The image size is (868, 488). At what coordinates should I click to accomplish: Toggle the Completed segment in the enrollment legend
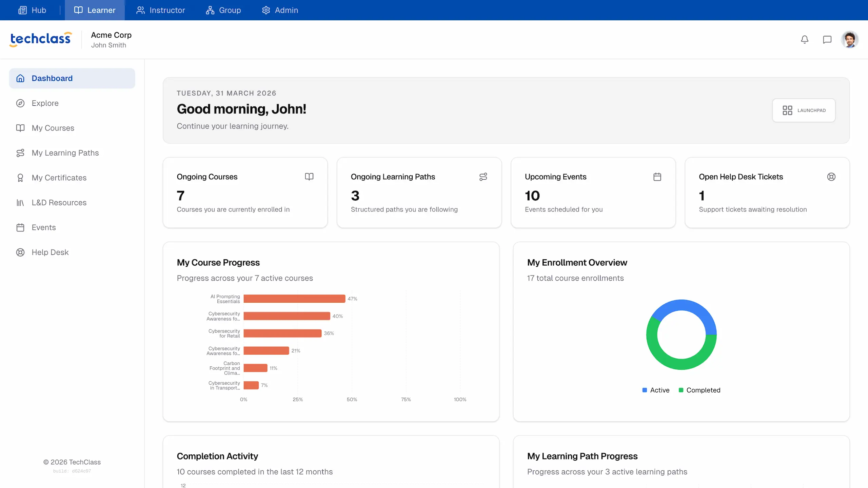[699, 390]
